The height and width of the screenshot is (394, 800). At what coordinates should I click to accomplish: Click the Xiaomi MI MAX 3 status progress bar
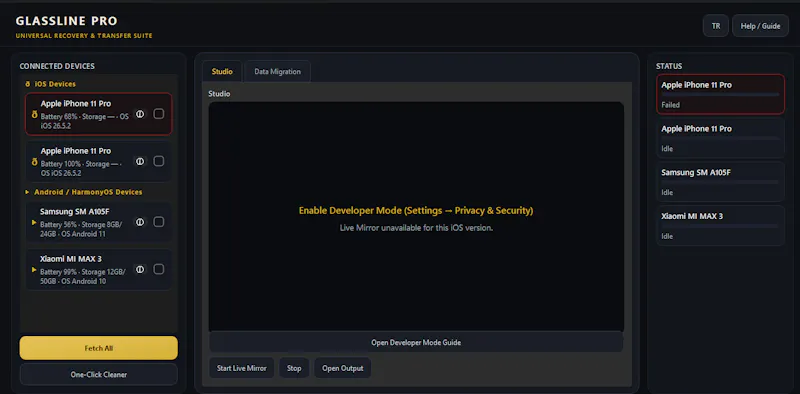tap(720, 226)
